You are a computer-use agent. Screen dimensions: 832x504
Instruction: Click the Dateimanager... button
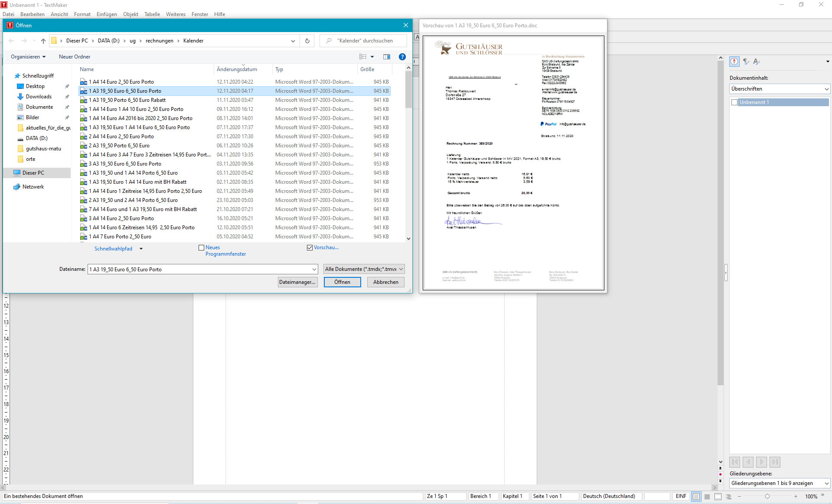(297, 282)
